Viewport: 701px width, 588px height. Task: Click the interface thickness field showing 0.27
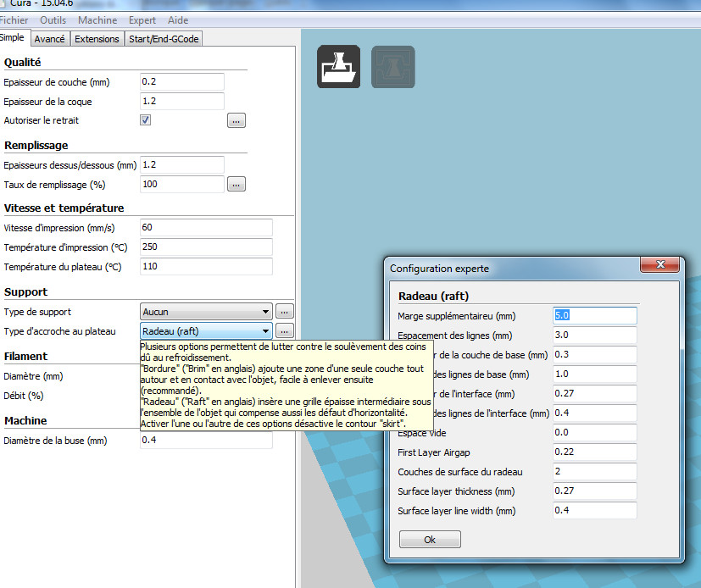[594, 394]
